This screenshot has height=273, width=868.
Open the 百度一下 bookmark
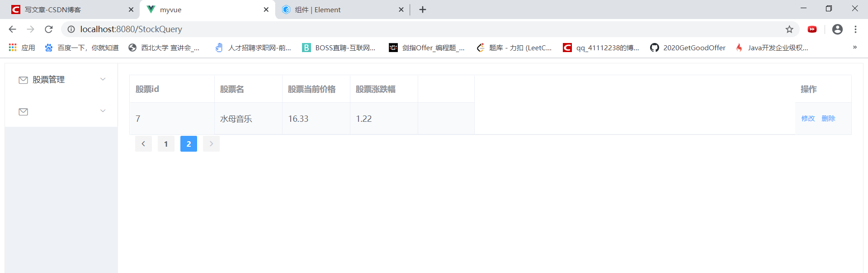click(81, 48)
